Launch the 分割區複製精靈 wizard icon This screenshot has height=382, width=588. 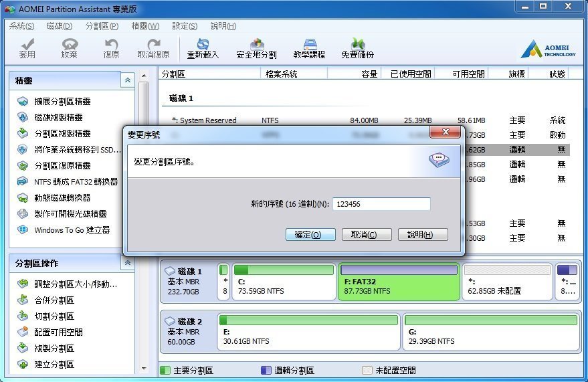pos(23,133)
